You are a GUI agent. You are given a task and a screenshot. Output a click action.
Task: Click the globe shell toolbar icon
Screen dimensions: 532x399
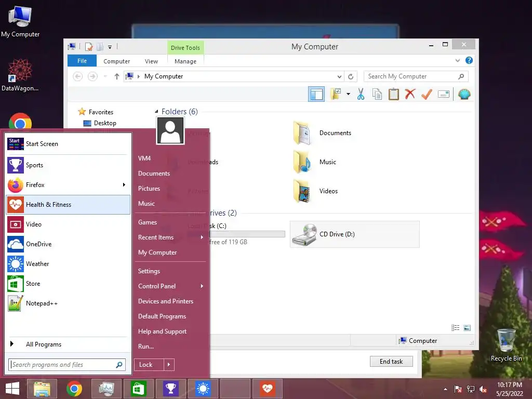tap(464, 94)
